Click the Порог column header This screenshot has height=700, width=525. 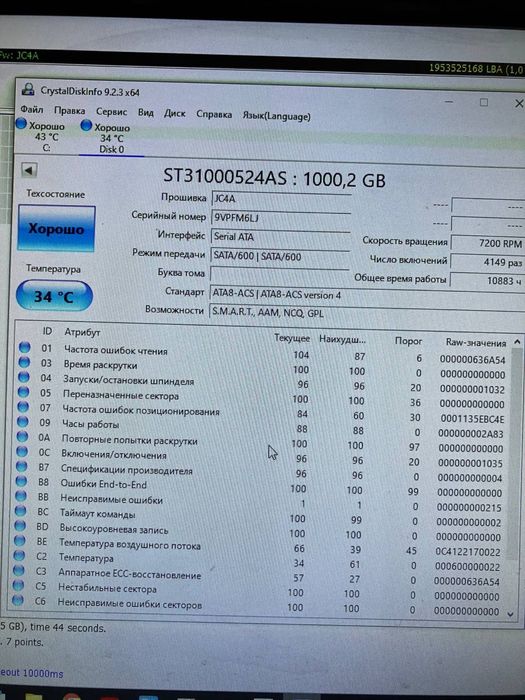[408, 341]
